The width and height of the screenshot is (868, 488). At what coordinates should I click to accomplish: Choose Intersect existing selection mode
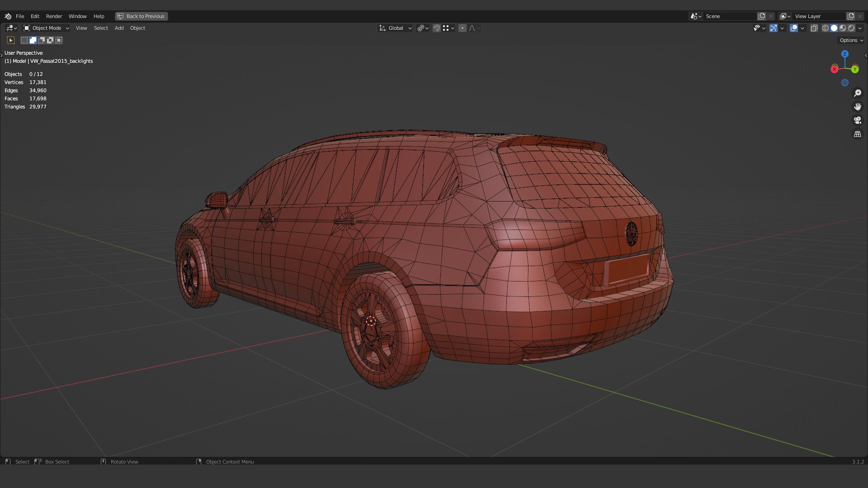pos(59,40)
